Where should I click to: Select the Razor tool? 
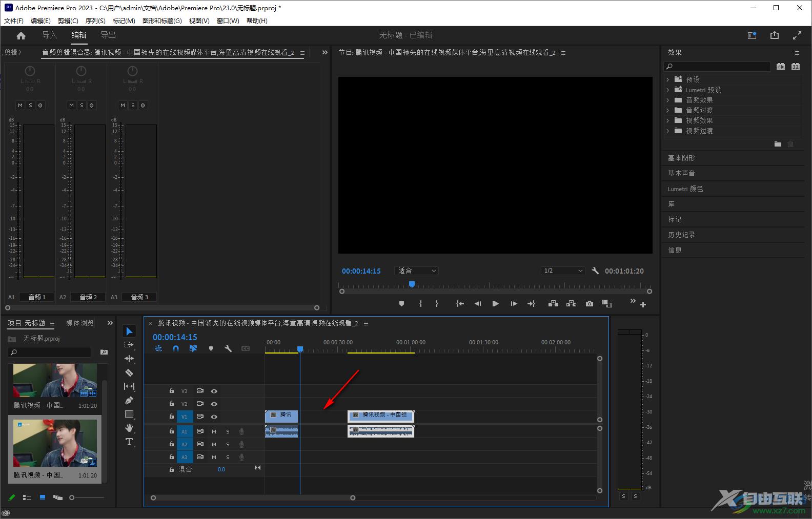[x=129, y=372]
